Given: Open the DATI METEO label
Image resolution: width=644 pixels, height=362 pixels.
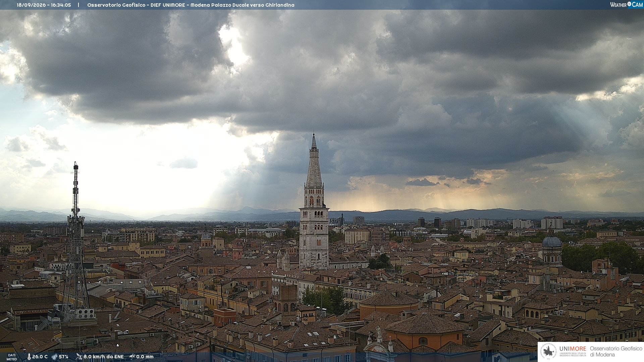Looking at the screenshot, I should point(12,357).
